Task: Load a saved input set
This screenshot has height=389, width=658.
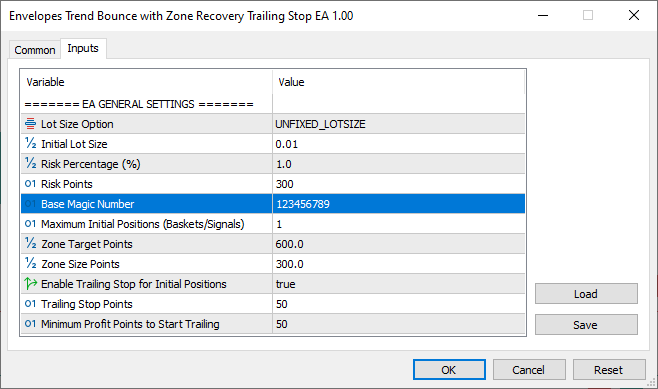Action: [586, 294]
